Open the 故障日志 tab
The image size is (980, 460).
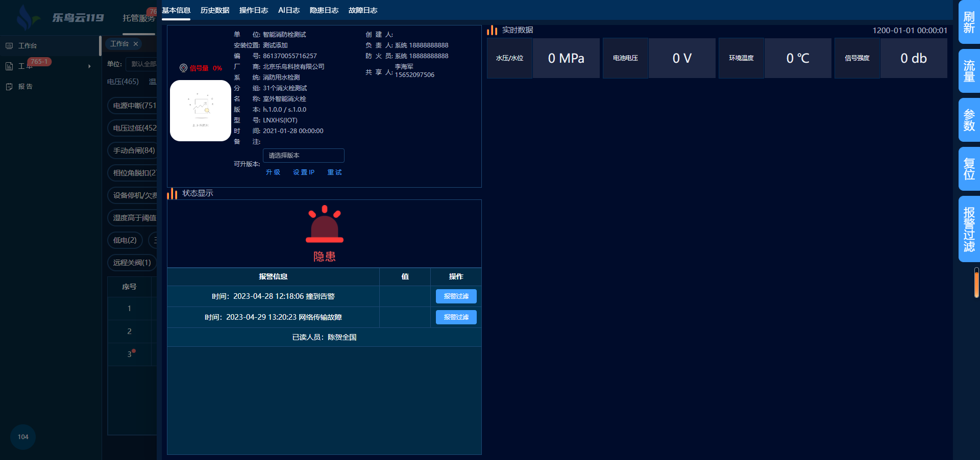click(363, 10)
